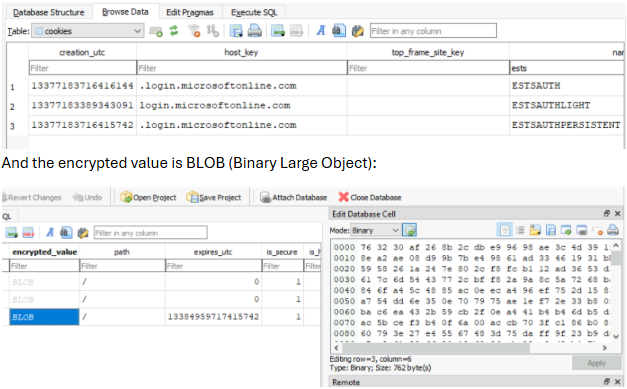Viewport: 627px width, 389px height.
Task: Open the save table view icon menu
Action: tap(236, 31)
